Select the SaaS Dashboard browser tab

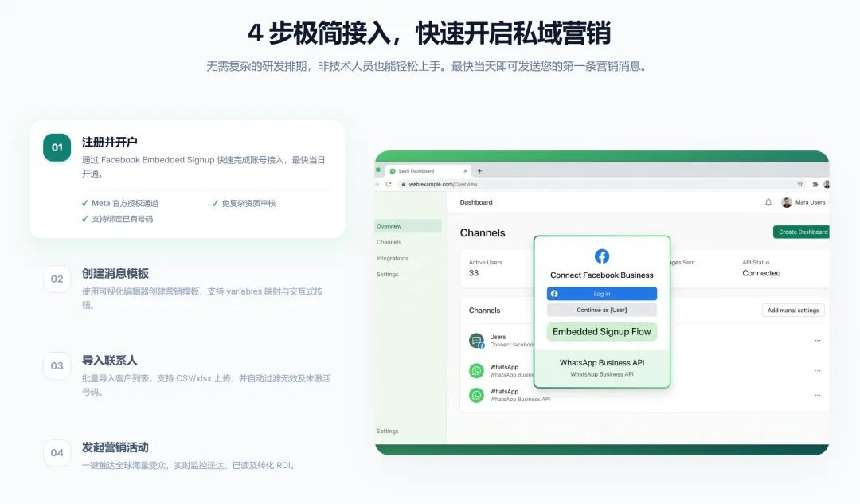pos(428,171)
